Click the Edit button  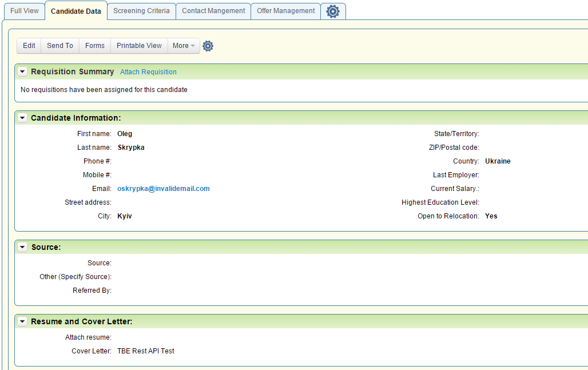pos(29,46)
